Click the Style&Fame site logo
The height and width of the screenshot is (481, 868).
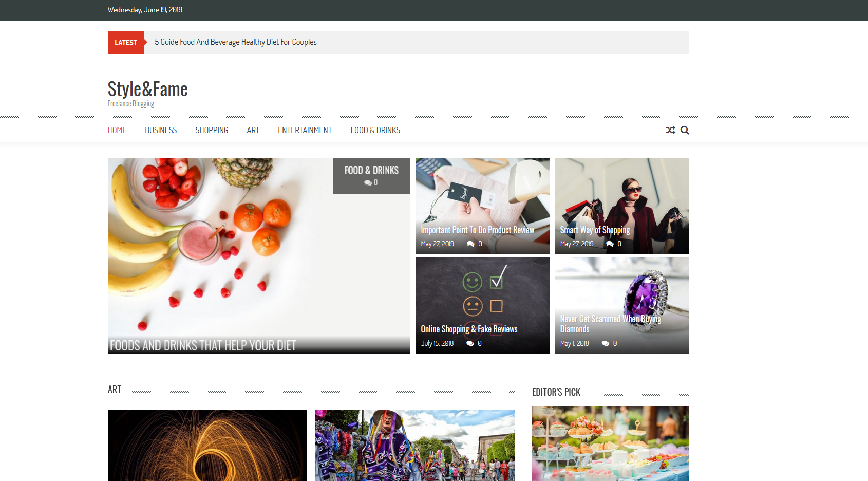point(147,88)
